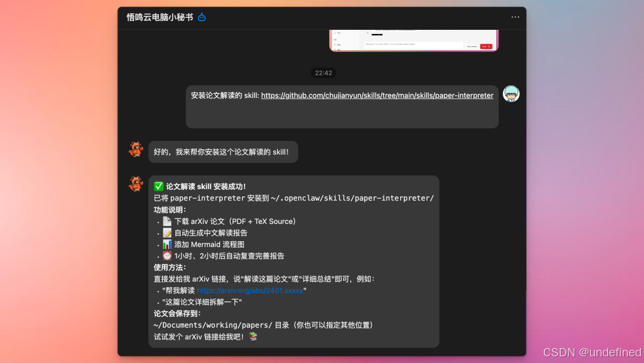Select the 功能说明 heading in the bot message

(x=169, y=210)
